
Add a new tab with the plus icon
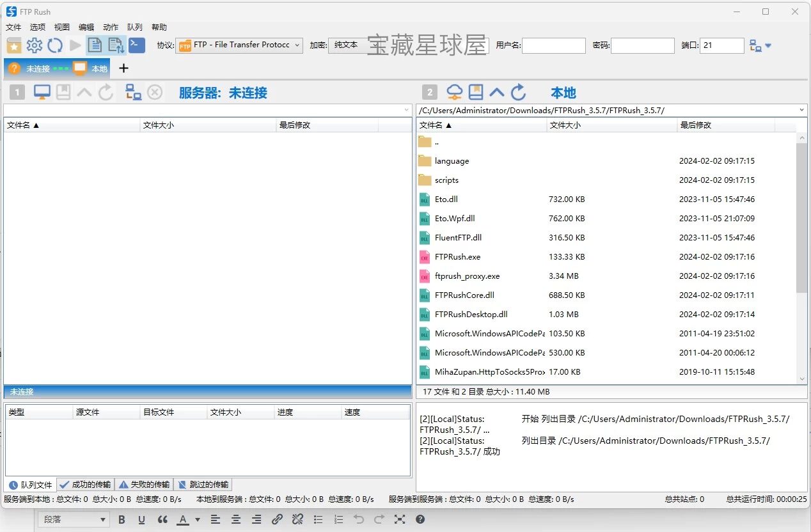click(123, 68)
